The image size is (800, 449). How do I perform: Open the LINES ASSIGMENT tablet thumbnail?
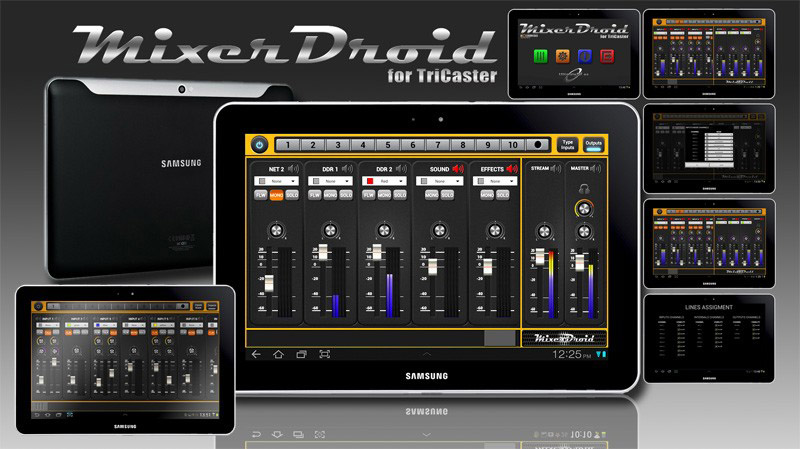click(x=709, y=338)
